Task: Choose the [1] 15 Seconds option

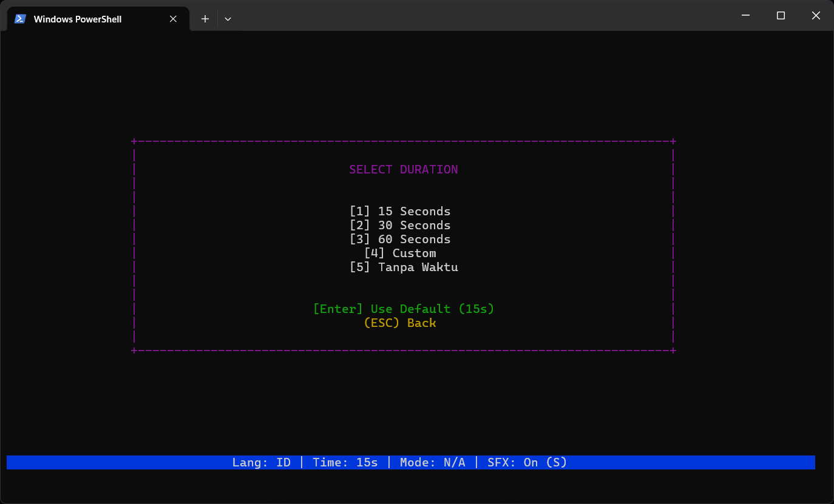Action: [400, 212]
